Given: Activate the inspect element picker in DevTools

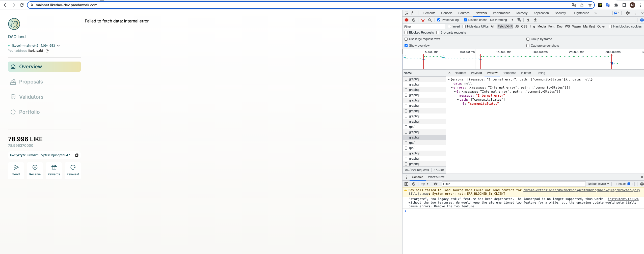Looking at the screenshot, I should click(407, 13).
